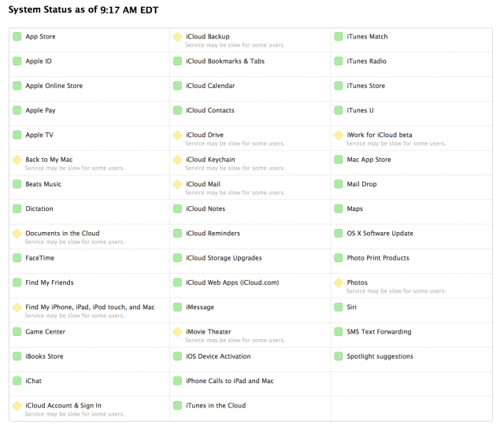Click yellow diamond beside iCloud Keychain
Image resolution: width=504 pixels, height=439 pixels.
point(177,160)
